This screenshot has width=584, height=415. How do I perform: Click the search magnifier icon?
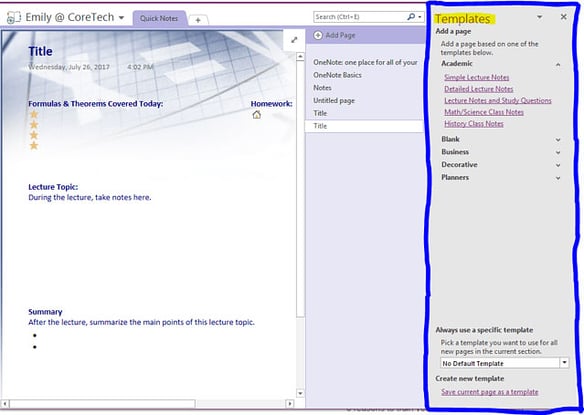pyautogui.click(x=411, y=17)
